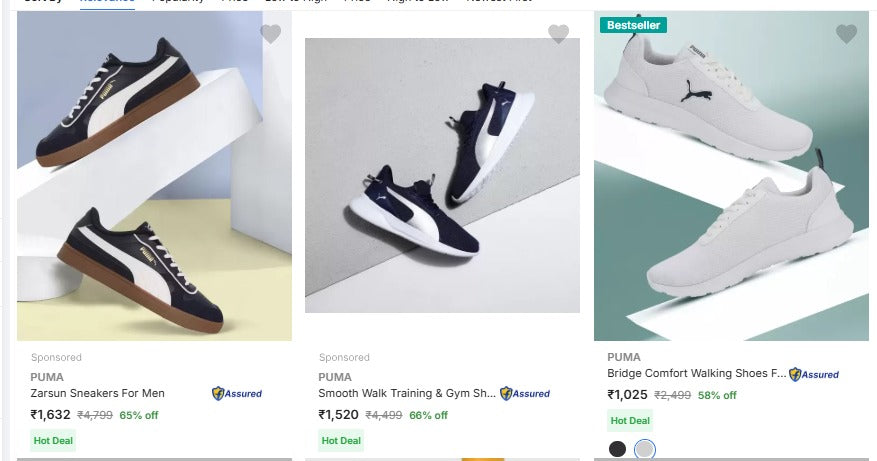Viewport: 877px width, 461px height.
Task: Click the ₹1,025 price on Bridge Comfort shoes
Action: coord(627,395)
